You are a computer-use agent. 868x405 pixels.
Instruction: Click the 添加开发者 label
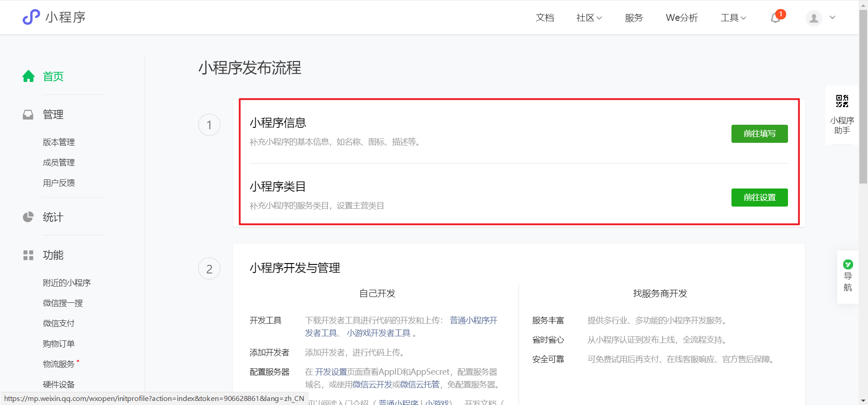click(269, 352)
